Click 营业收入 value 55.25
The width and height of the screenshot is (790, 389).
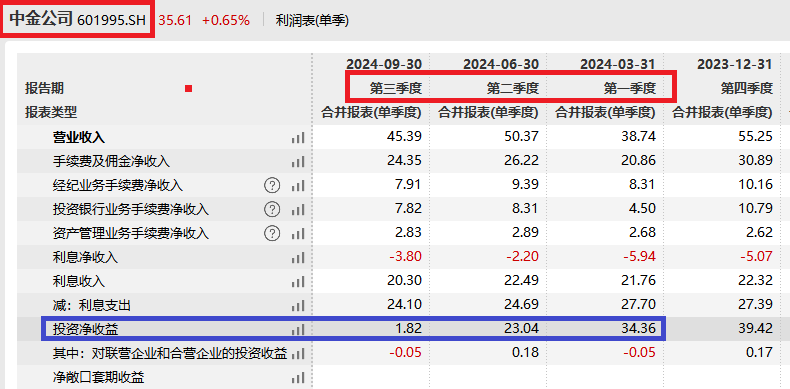point(755,137)
